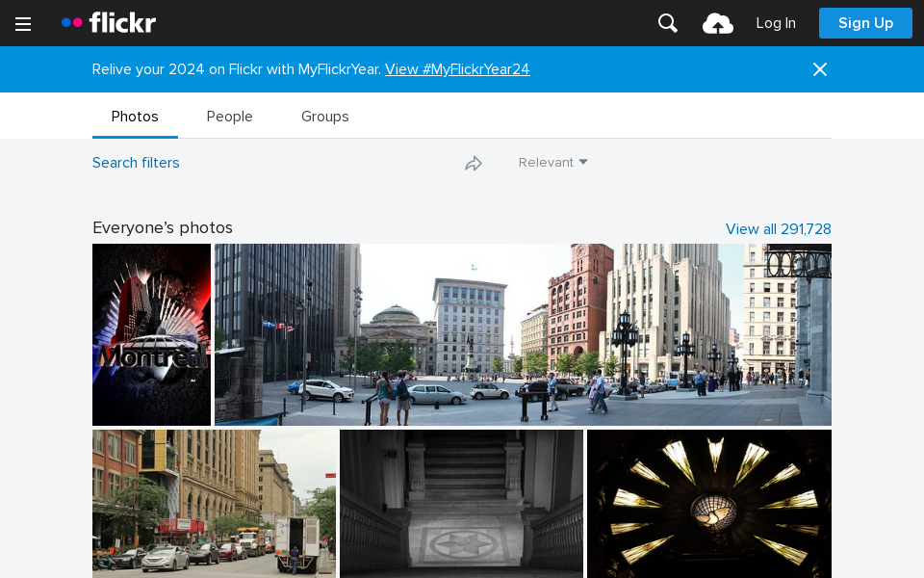The height and width of the screenshot is (578, 924).
Task: Open the View #MyFlickrYear24 link
Action: [457, 69]
